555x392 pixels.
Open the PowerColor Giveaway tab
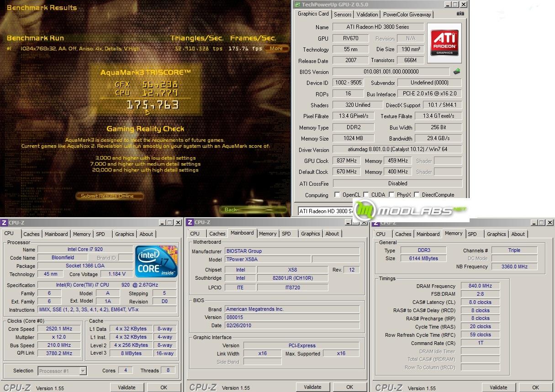(x=407, y=14)
